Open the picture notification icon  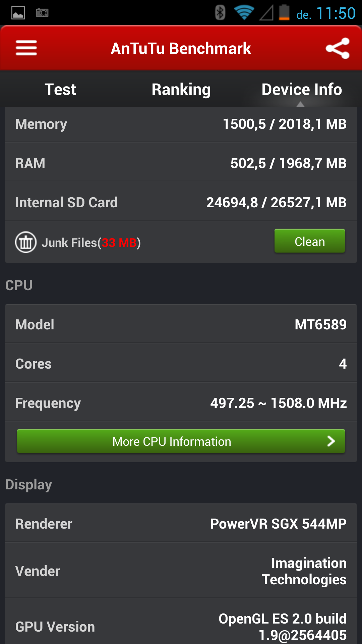18,13
